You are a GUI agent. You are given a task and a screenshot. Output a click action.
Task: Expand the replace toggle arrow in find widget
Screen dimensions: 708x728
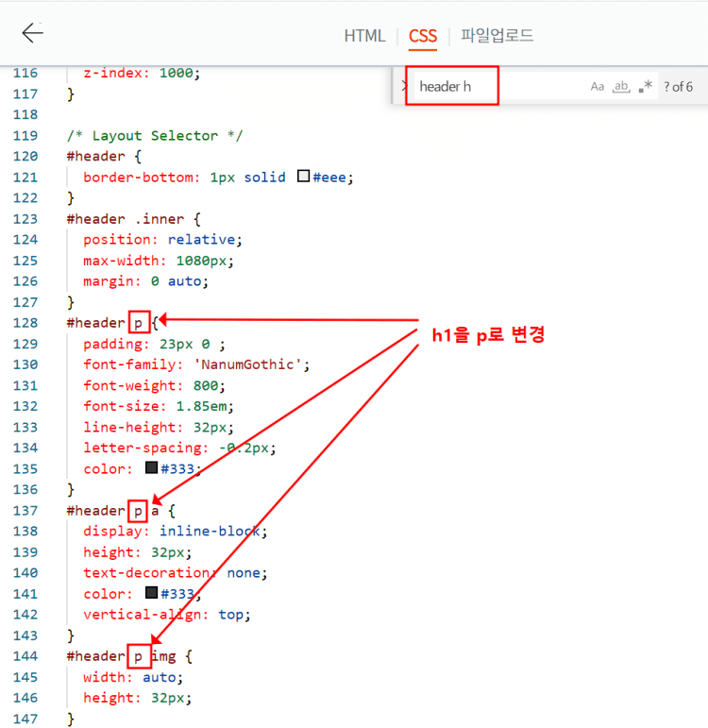(x=403, y=86)
